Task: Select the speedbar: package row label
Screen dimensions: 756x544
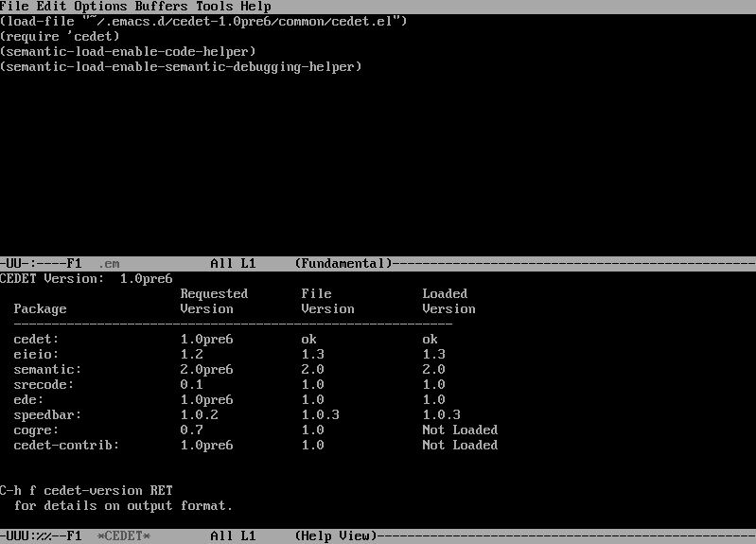Action: click(47, 415)
